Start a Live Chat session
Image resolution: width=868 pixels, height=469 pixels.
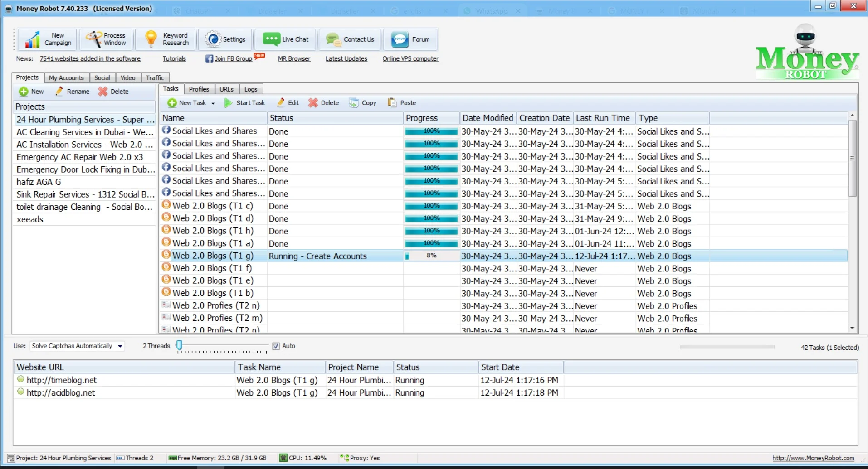pos(286,39)
